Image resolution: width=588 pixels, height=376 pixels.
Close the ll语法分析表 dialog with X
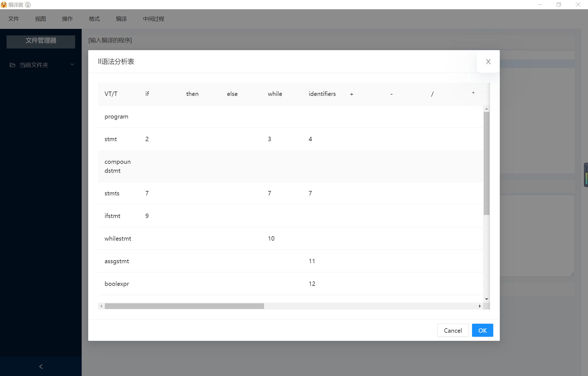pyautogui.click(x=488, y=62)
